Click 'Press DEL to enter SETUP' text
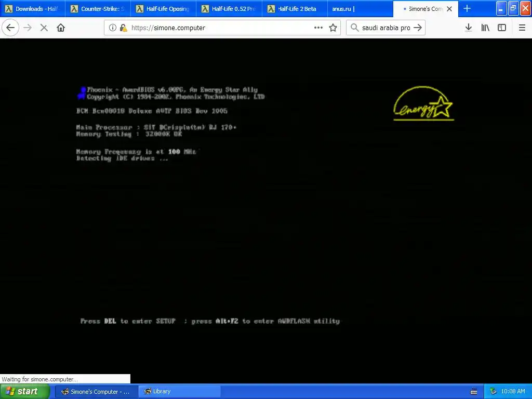The height and width of the screenshot is (399, 532). pos(128,321)
